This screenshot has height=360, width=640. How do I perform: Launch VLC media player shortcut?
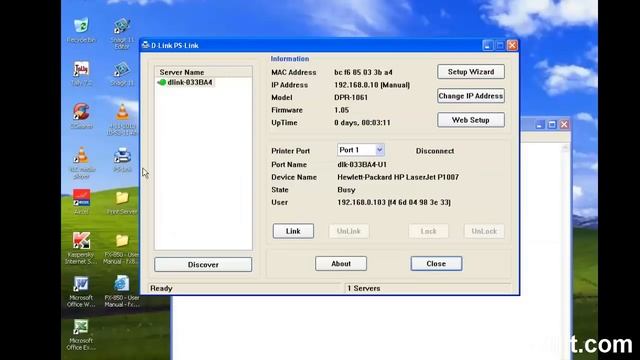pyautogui.click(x=81, y=162)
